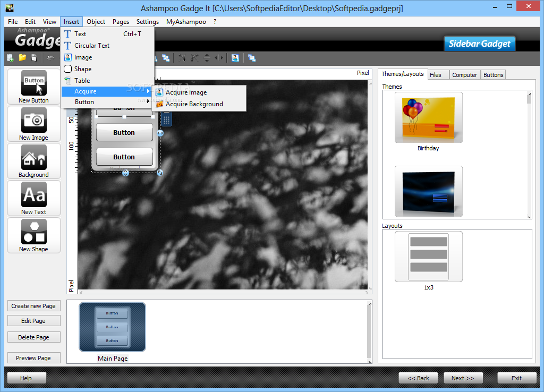Screen dimensions: 544x392
Task: Add a New Shape from the left panel
Action: click(x=33, y=235)
